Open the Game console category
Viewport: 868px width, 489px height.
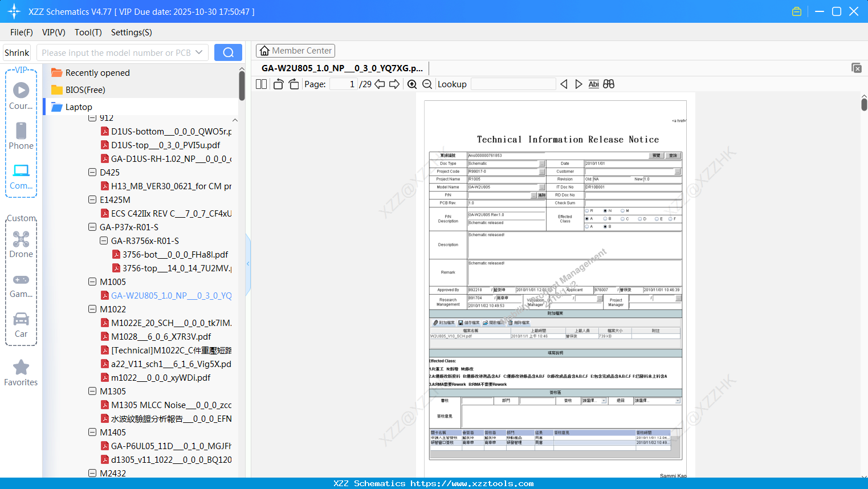tap(21, 285)
